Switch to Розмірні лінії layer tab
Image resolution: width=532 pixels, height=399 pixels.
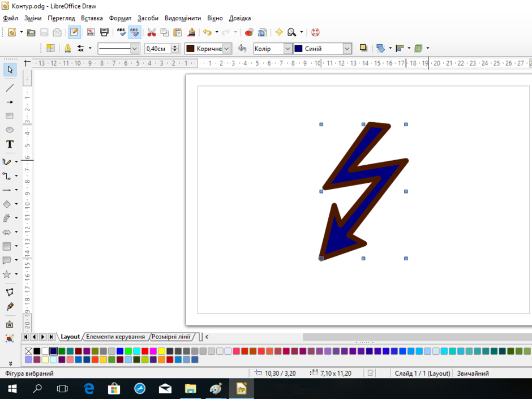tap(171, 337)
